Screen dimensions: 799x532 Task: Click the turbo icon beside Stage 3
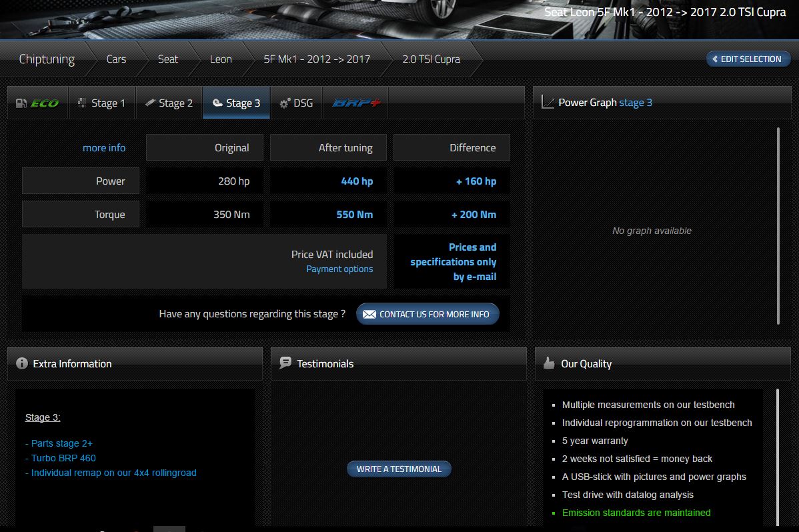[x=217, y=103]
